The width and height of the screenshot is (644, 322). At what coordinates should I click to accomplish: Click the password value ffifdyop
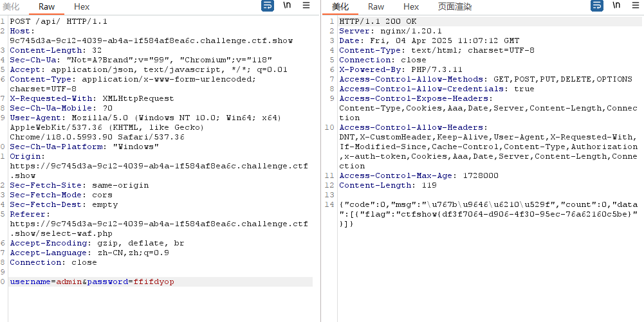click(154, 282)
